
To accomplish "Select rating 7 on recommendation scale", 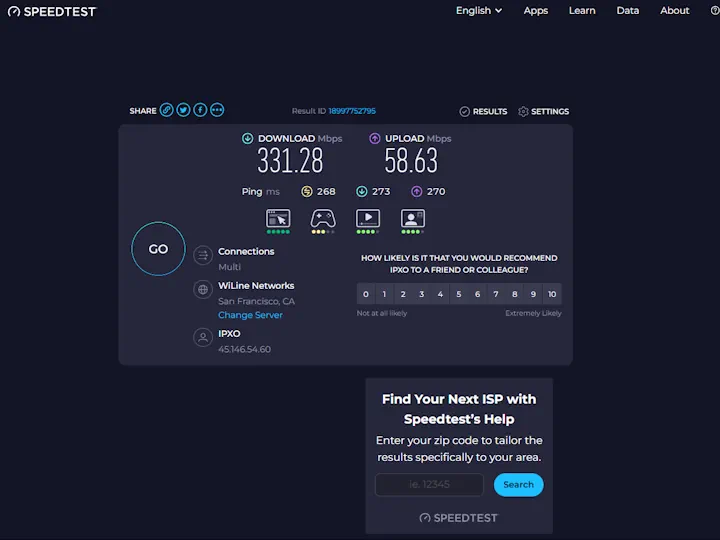I will pyautogui.click(x=496, y=294).
